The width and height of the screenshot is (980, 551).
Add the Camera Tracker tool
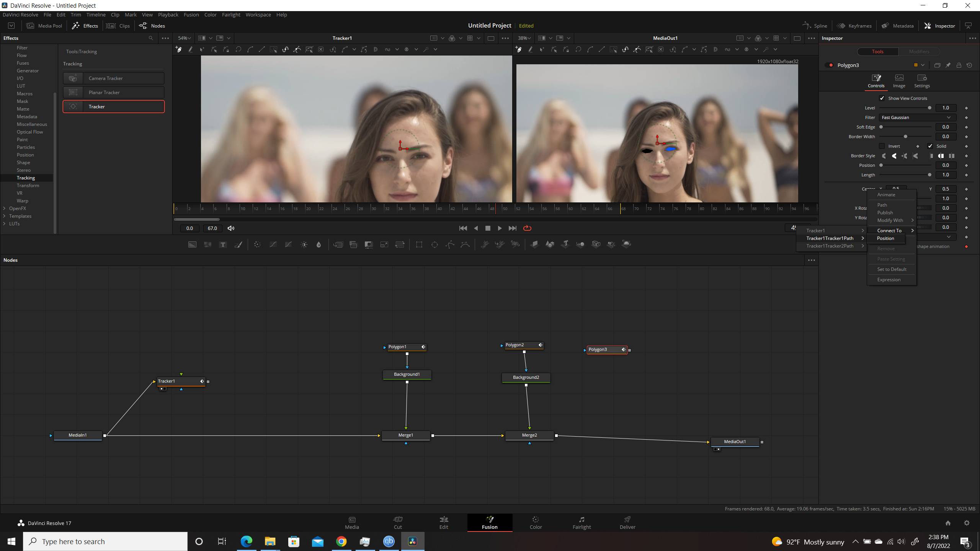point(114,78)
